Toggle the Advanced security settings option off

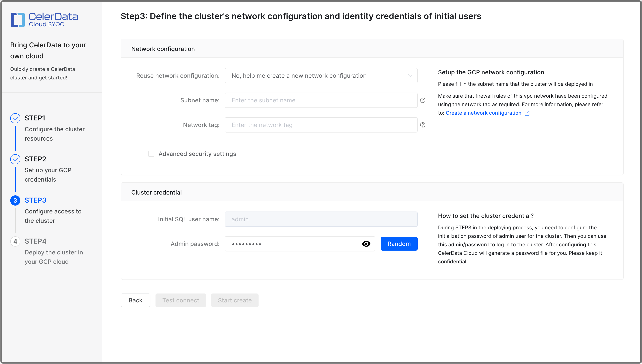tap(151, 154)
